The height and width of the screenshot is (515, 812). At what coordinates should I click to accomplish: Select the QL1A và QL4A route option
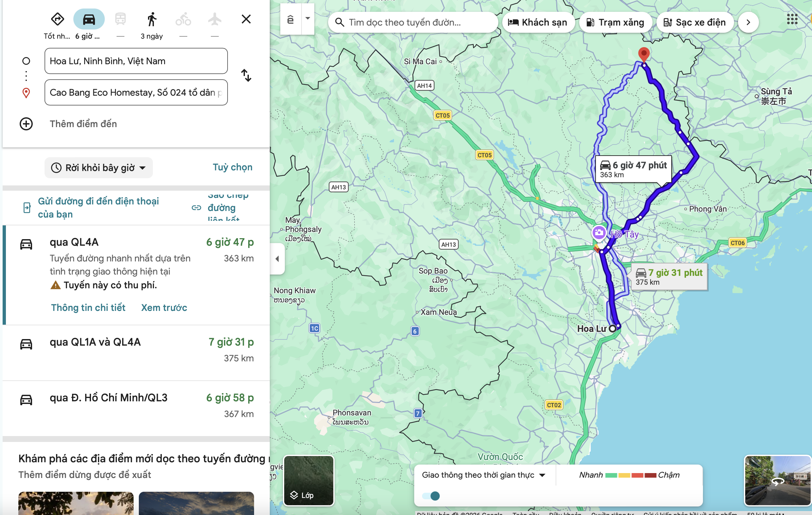[95, 342]
